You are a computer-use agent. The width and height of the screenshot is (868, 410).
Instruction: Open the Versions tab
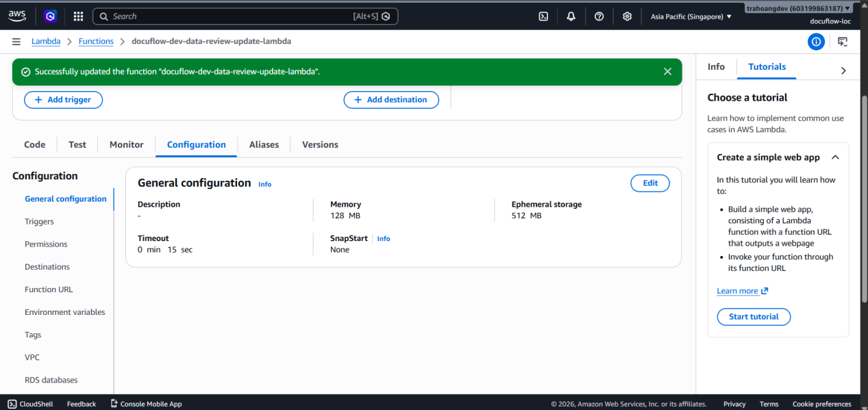point(320,144)
